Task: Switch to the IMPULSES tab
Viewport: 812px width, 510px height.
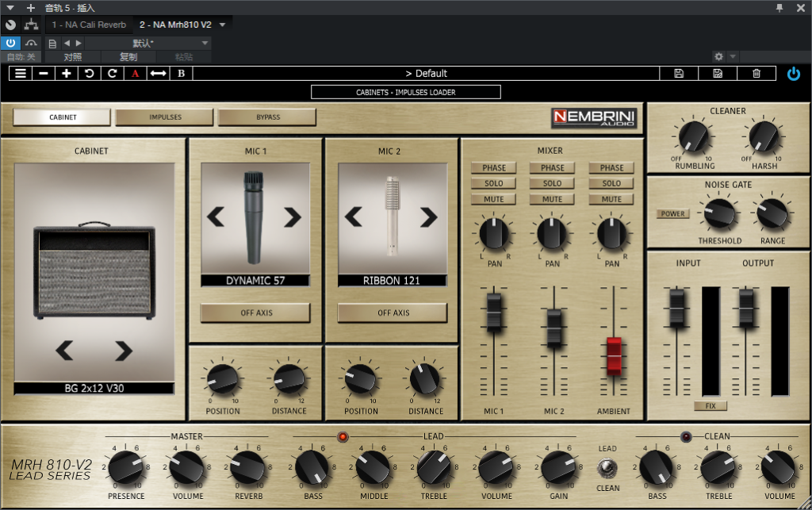Action: click(x=165, y=117)
